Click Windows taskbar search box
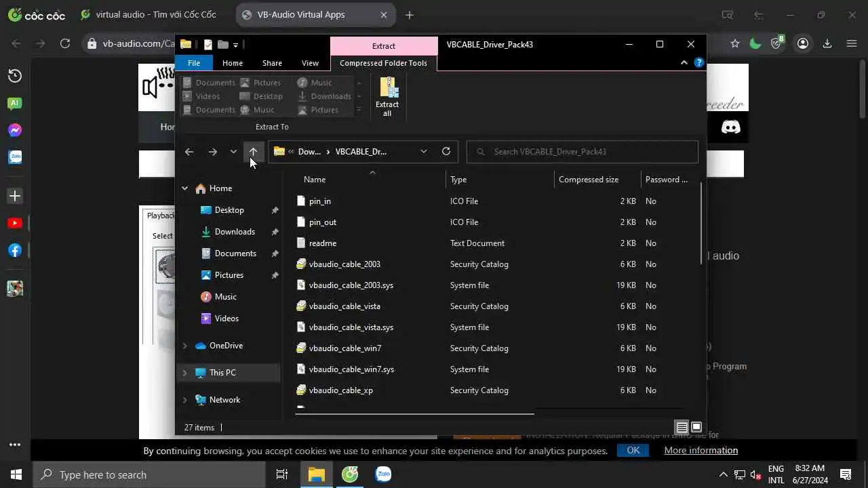 (149, 474)
